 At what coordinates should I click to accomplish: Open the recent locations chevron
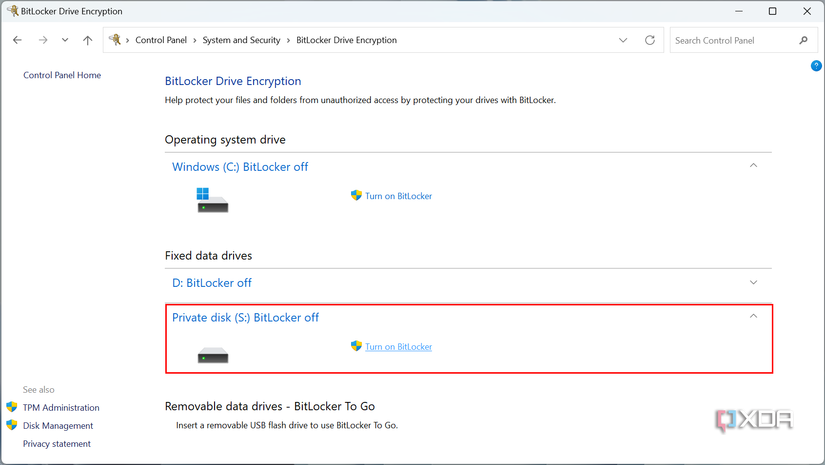point(65,40)
